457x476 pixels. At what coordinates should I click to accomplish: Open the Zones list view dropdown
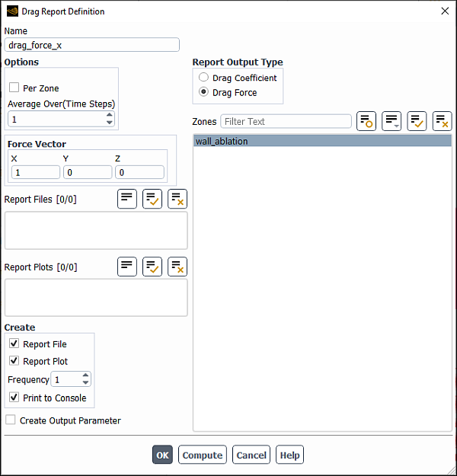[x=391, y=121]
